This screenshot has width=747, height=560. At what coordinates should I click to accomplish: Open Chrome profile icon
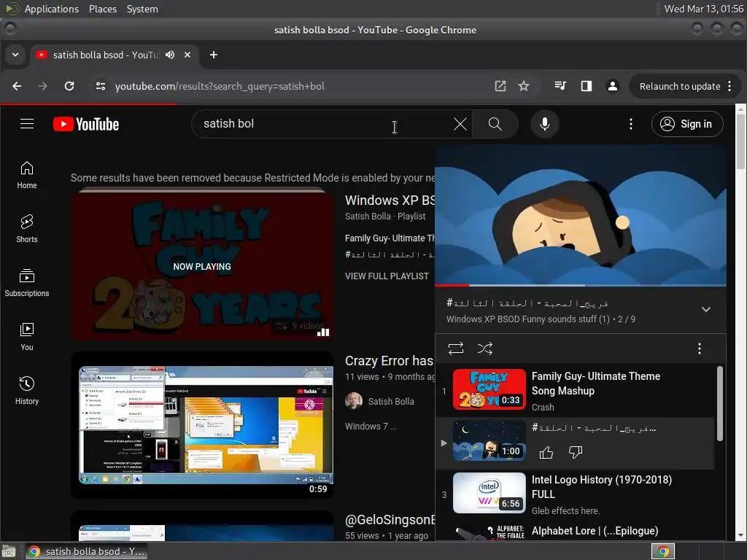[613, 86]
